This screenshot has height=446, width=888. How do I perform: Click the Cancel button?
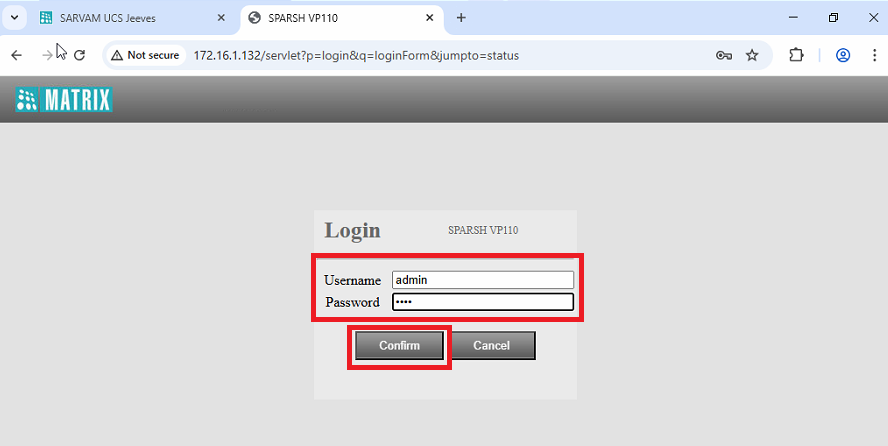(x=492, y=346)
